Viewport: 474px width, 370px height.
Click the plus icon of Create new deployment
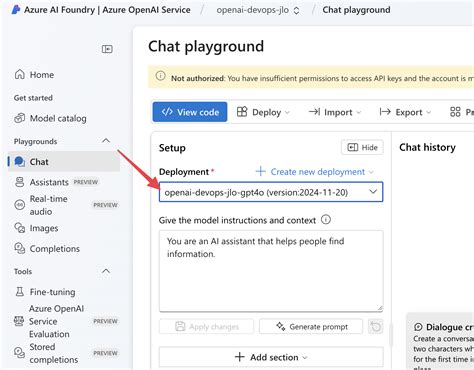coord(260,171)
